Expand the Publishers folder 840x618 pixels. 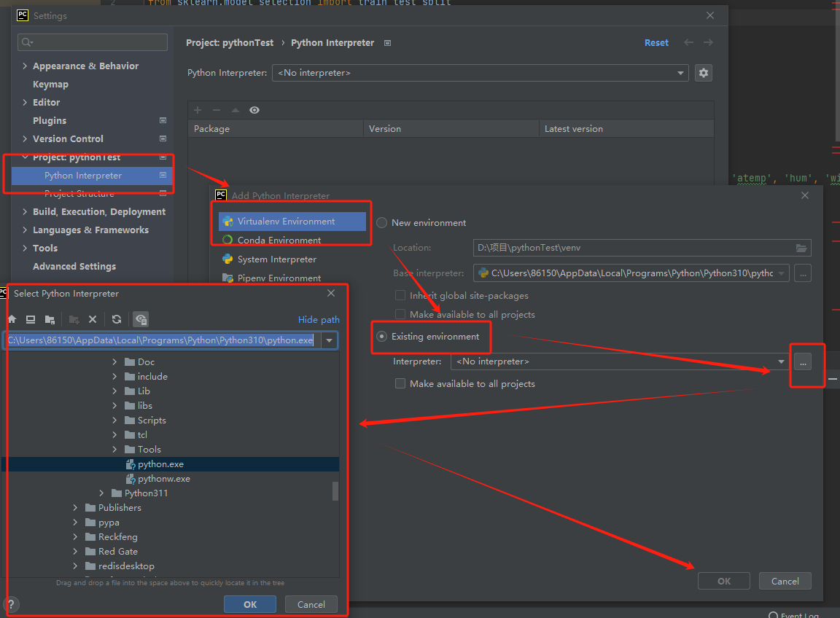76,508
